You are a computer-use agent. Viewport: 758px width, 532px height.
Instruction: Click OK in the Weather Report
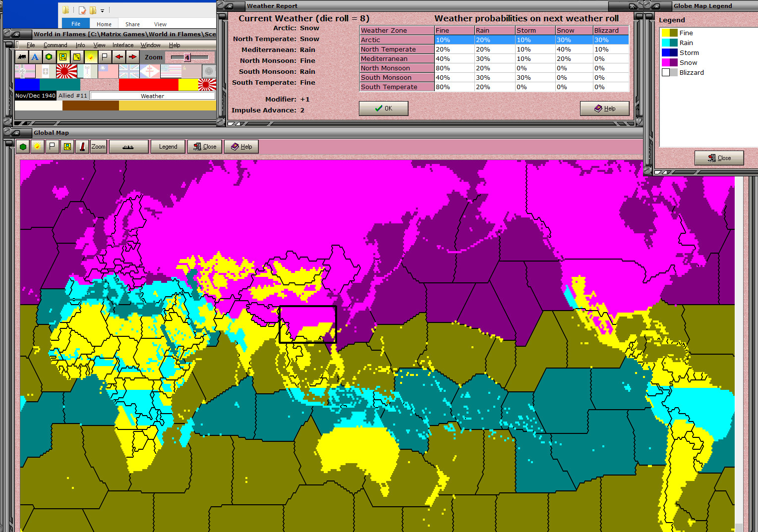point(384,108)
